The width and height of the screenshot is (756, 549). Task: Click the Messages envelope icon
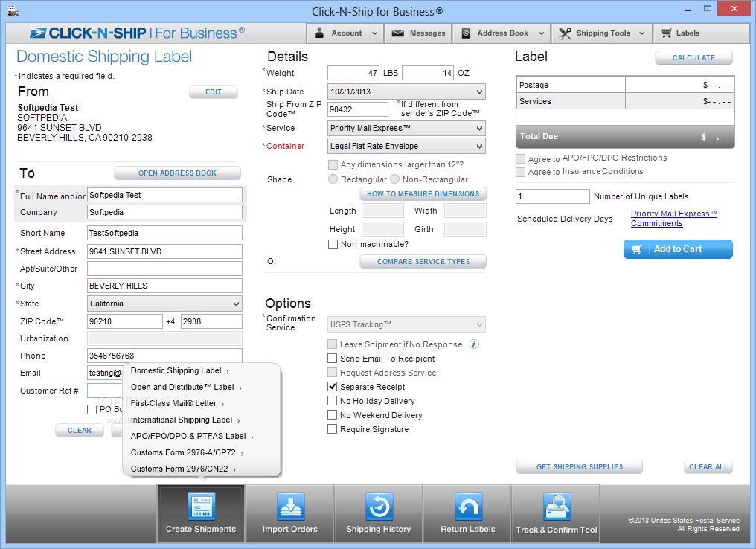point(398,33)
